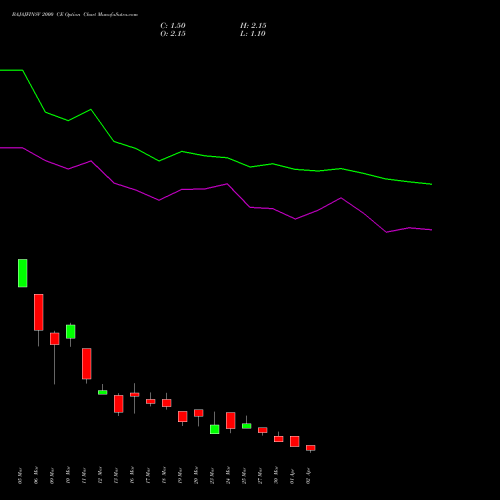Select the green candle above 10 Mar
Image resolution: width=500 pixels, height=500 pixels.
coord(71,332)
